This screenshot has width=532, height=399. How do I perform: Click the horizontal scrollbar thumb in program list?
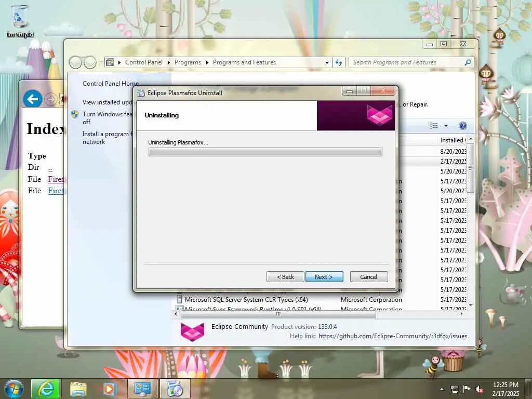click(x=278, y=314)
